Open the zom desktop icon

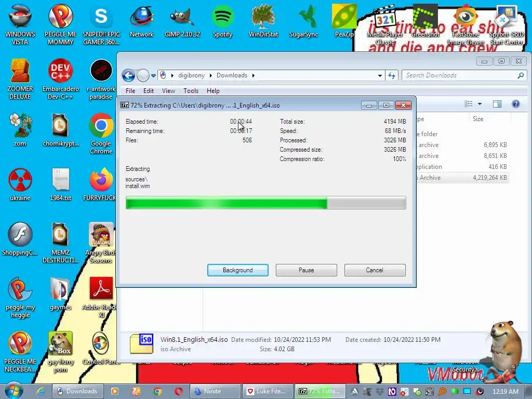[x=20, y=129]
